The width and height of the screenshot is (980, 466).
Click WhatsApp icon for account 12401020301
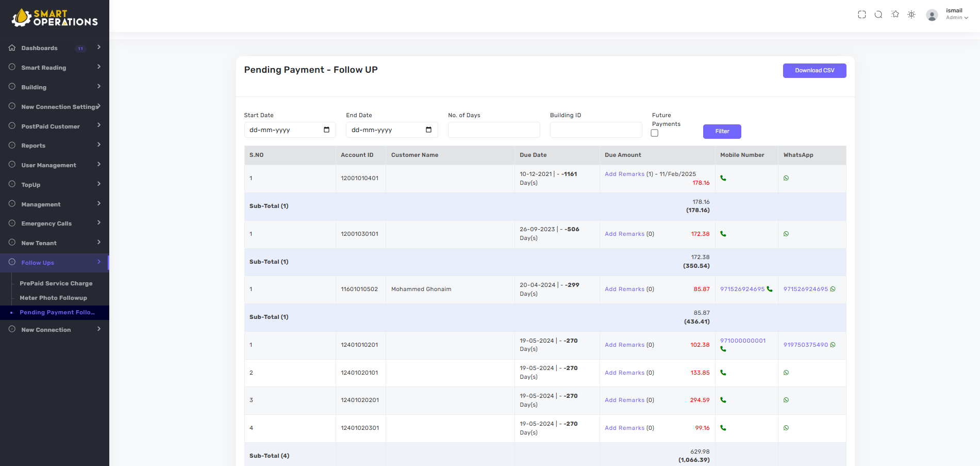(x=786, y=428)
